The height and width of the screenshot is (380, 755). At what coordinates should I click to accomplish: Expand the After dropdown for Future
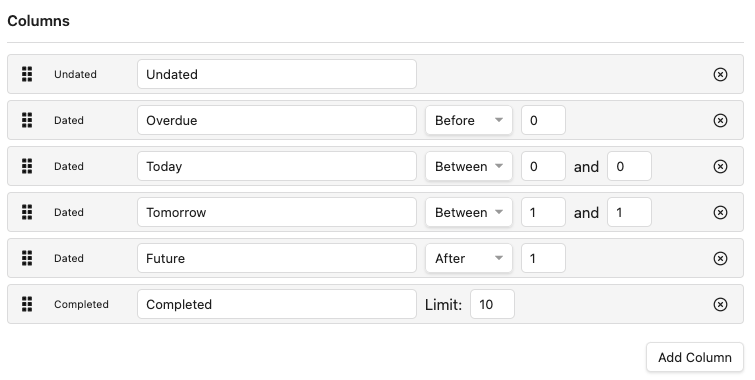point(469,258)
